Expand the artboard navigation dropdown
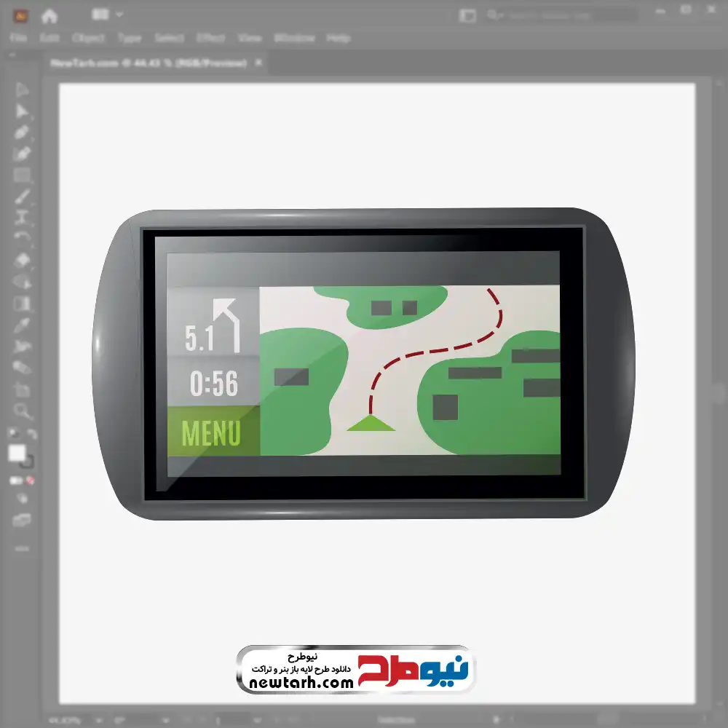 [x=258, y=720]
